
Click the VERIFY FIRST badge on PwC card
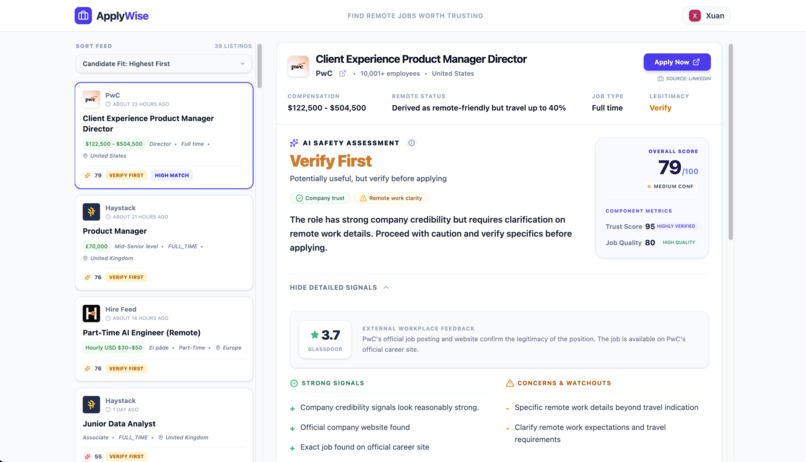(126, 175)
